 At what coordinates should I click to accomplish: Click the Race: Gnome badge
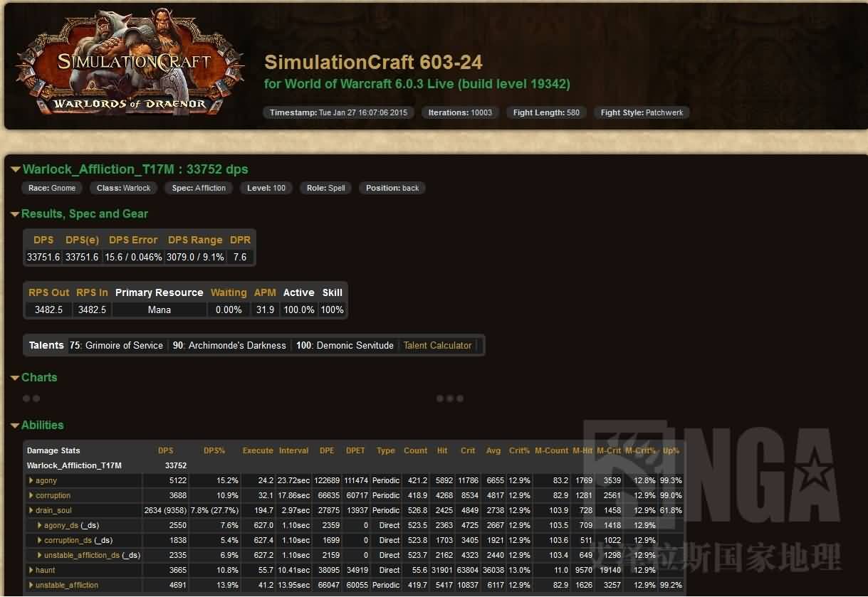click(x=52, y=189)
